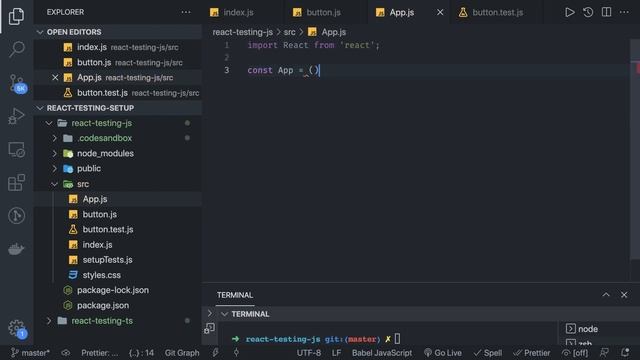Image resolution: width=640 pixels, height=360 pixels.
Task: Open the Extensions view
Action: (16, 182)
